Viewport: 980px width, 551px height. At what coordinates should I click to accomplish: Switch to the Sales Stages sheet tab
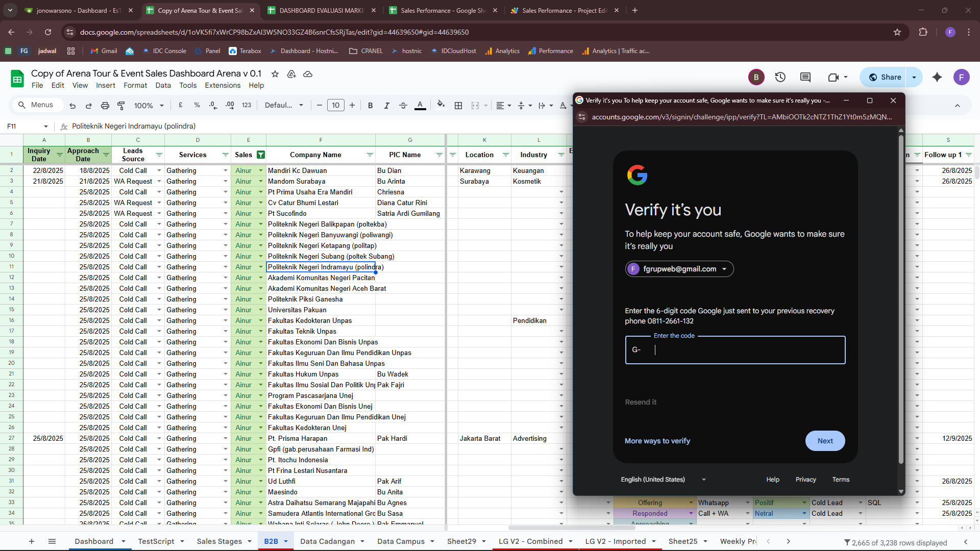coord(219,541)
